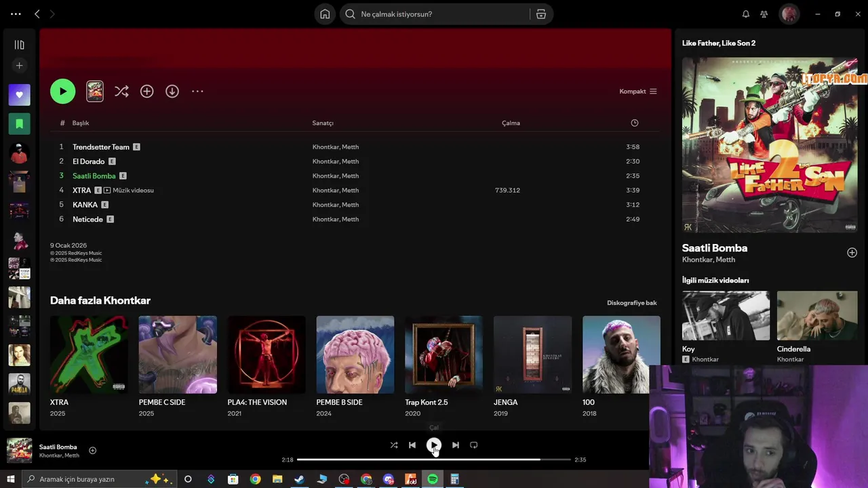The image size is (868, 488).
Task: Sort by Çalma column header
Action: (x=511, y=123)
